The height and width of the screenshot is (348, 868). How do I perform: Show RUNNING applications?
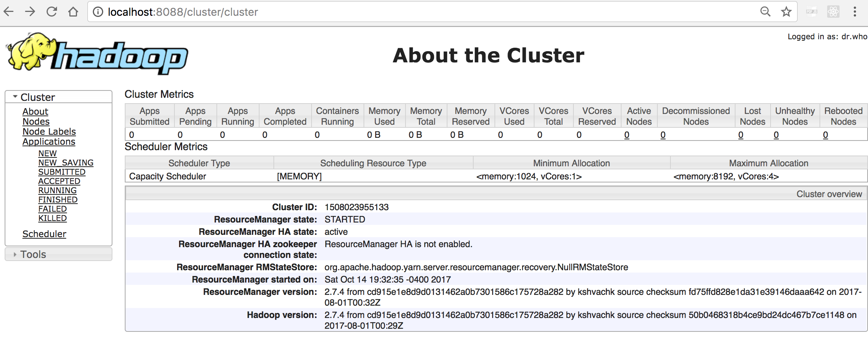click(57, 190)
